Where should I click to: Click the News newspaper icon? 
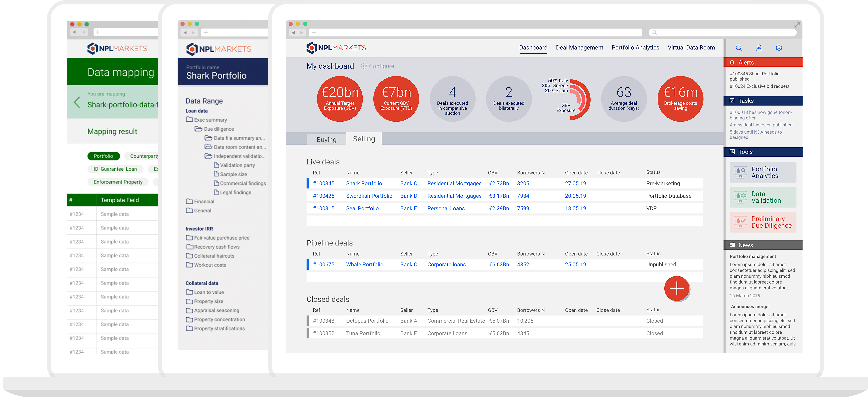[732, 245]
